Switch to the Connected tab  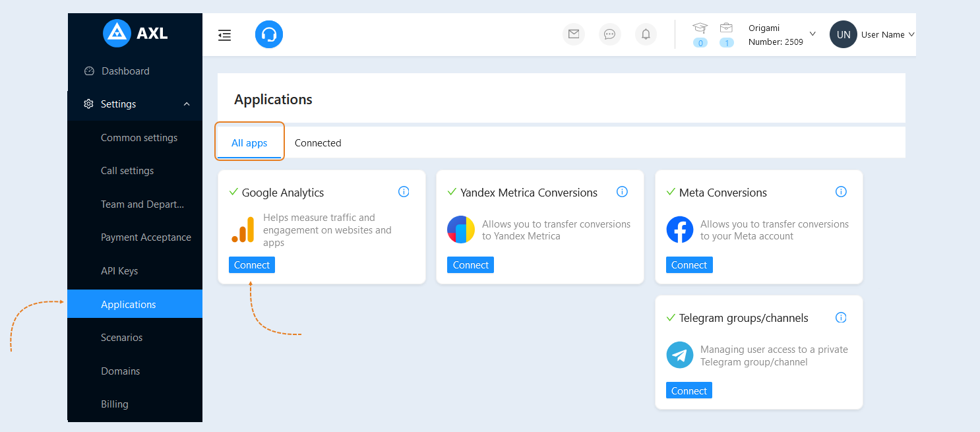(318, 143)
